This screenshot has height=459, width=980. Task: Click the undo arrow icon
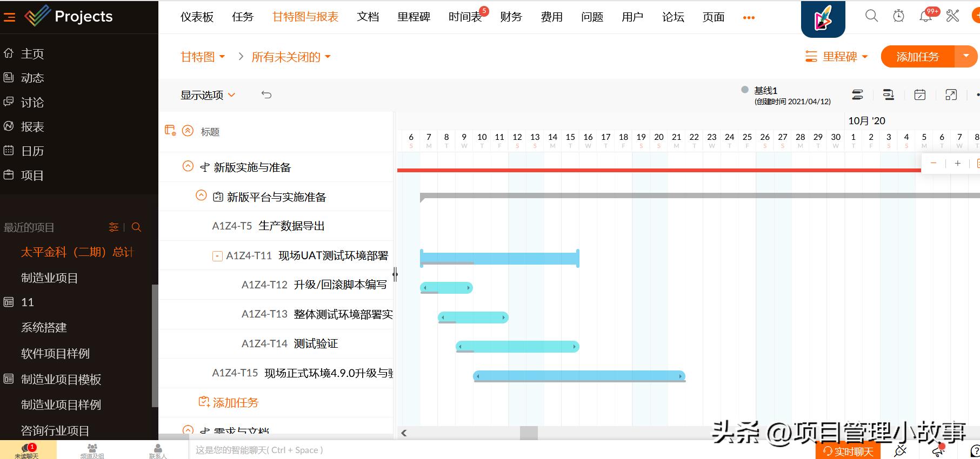pyautogui.click(x=266, y=94)
